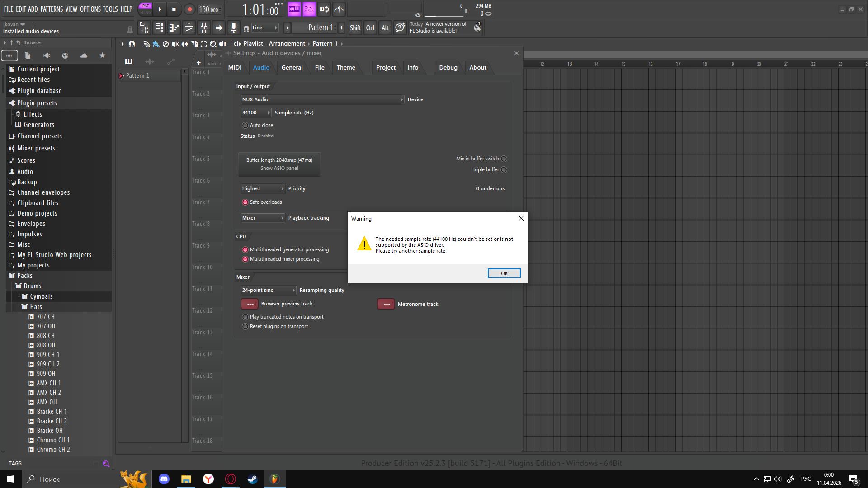Open the NUX Audio device dropdown
868x488 pixels.
[322, 99]
